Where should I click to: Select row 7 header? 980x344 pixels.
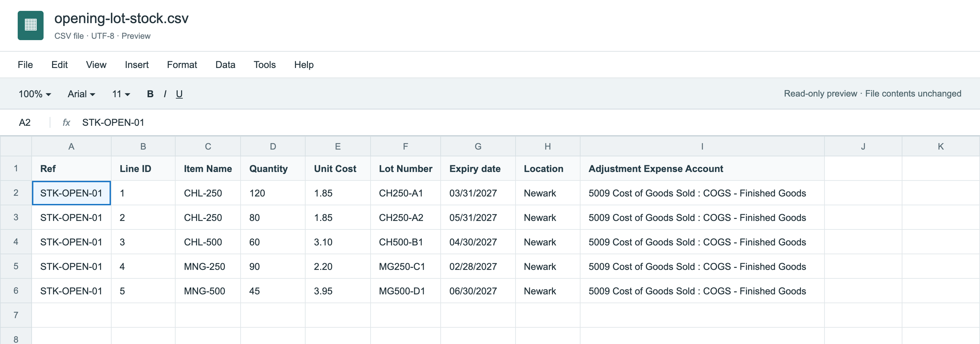click(16, 315)
